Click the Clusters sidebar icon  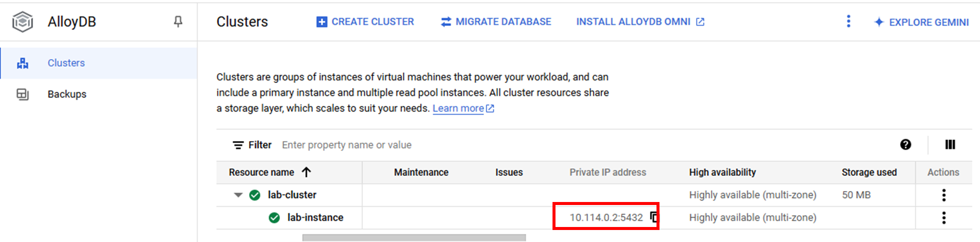click(x=22, y=63)
